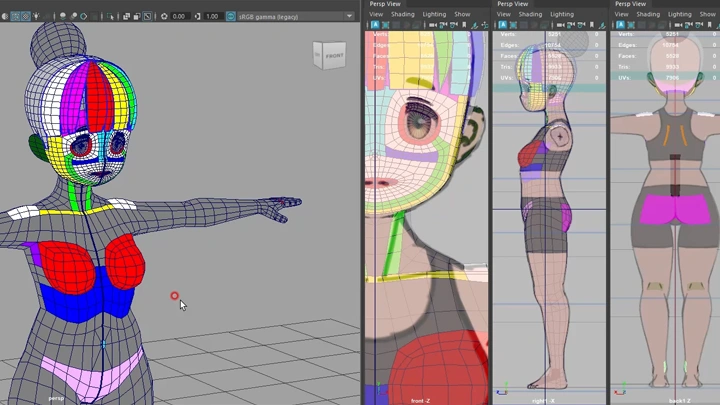Click Isolate Select icon in main viewport toolbar
The image size is (720, 405).
[x=110, y=17]
